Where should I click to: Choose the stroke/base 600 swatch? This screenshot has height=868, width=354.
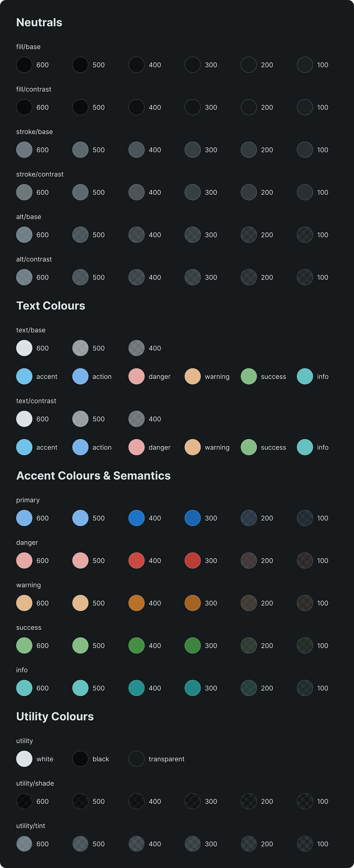pos(24,150)
